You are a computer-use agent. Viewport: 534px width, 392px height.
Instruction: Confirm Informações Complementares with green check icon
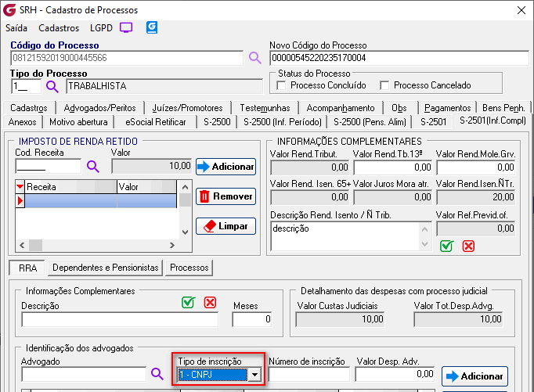188,303
